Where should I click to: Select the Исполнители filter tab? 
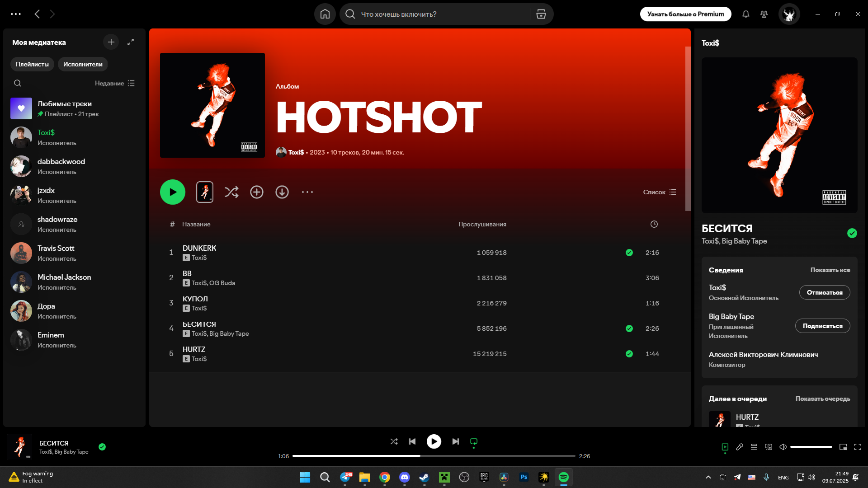pyautogui.click(x=83, y=64)
